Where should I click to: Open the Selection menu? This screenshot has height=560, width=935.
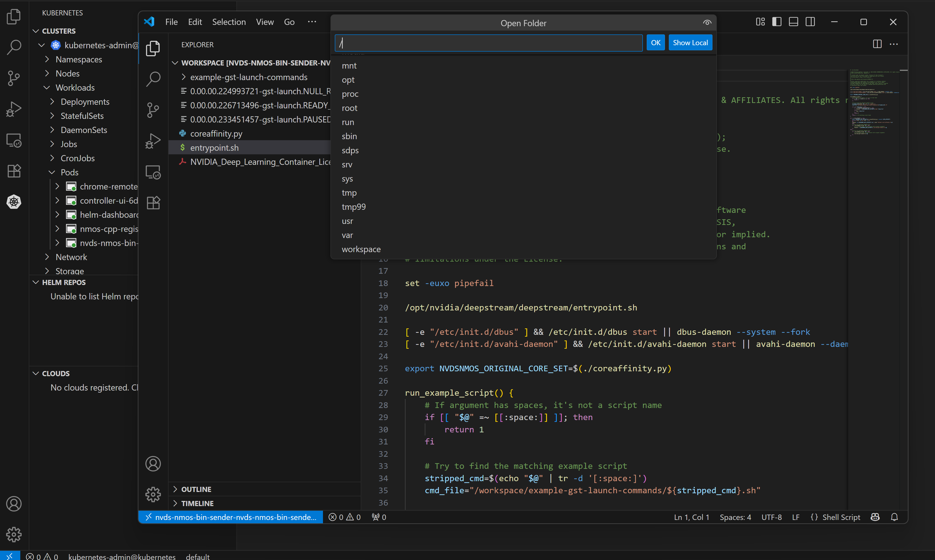coord(229,22)
